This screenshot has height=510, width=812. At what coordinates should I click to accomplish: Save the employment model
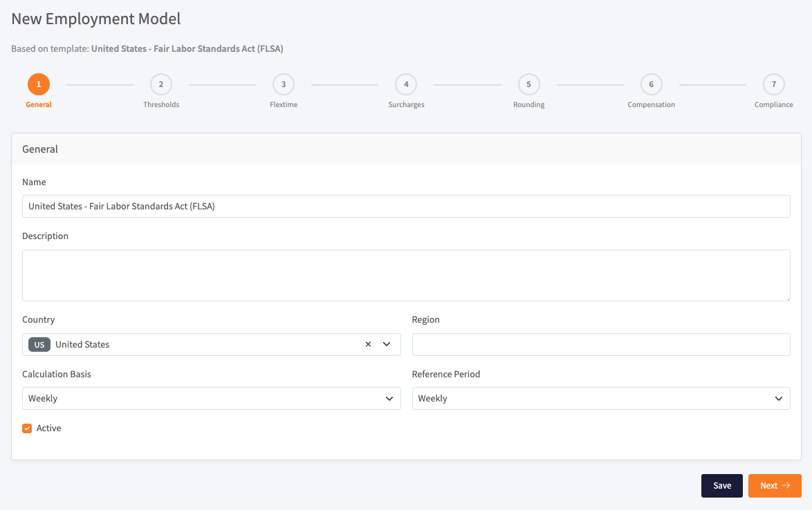click(722, 486)
